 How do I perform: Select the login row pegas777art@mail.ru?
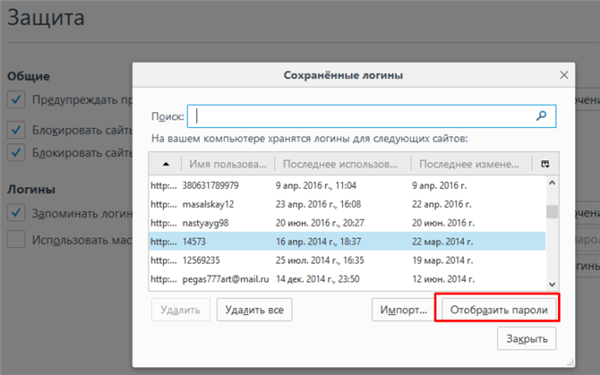coord(347,279)
